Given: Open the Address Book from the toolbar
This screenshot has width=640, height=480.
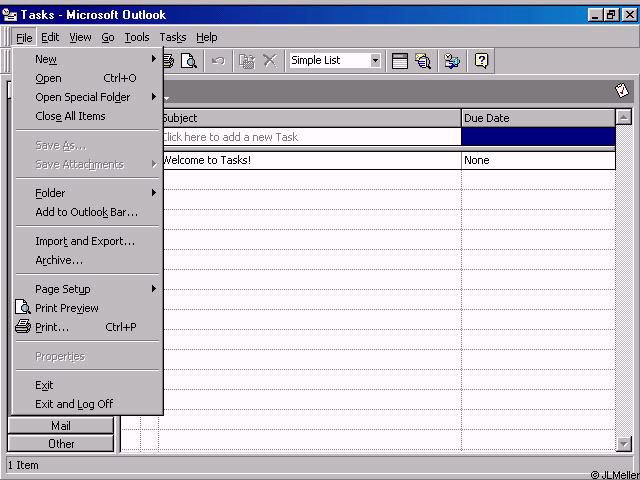Looking at the screenshot, I should click(453, 61).
